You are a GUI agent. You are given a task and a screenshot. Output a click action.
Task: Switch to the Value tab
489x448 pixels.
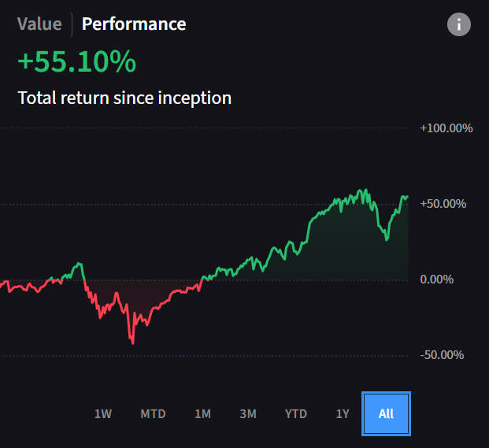[x=39, y=24]
